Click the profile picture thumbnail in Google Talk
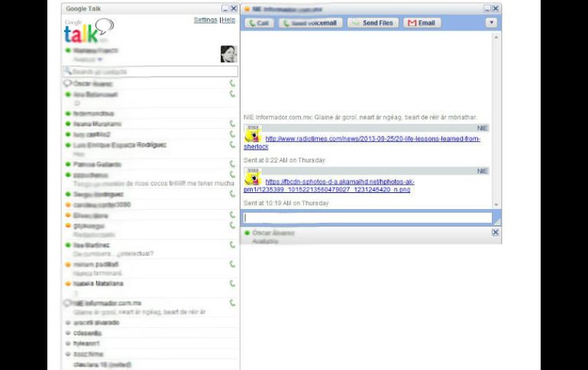Image resolution: width=588 pixels, height=370 pixels. (x=229, y=54)
